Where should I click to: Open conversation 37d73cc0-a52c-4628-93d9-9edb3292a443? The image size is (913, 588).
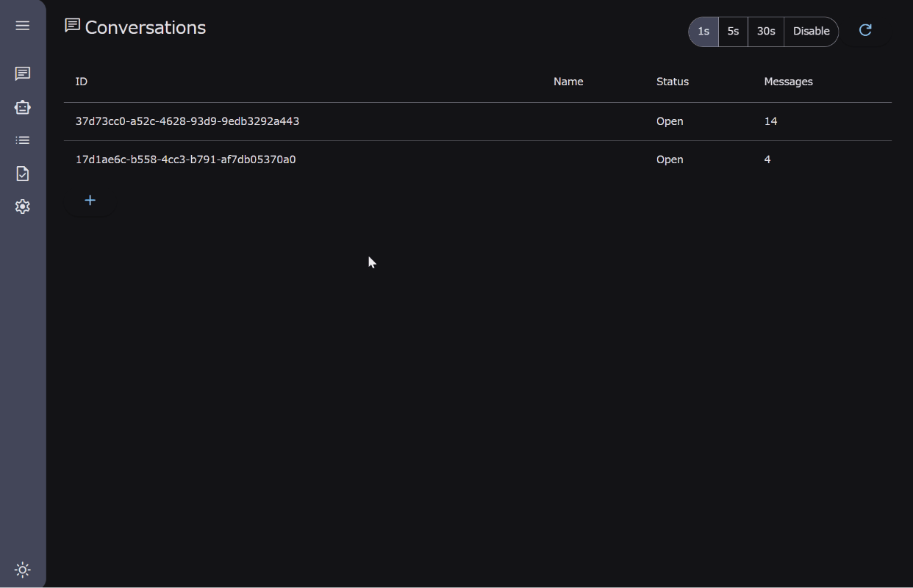click(478, 121)
